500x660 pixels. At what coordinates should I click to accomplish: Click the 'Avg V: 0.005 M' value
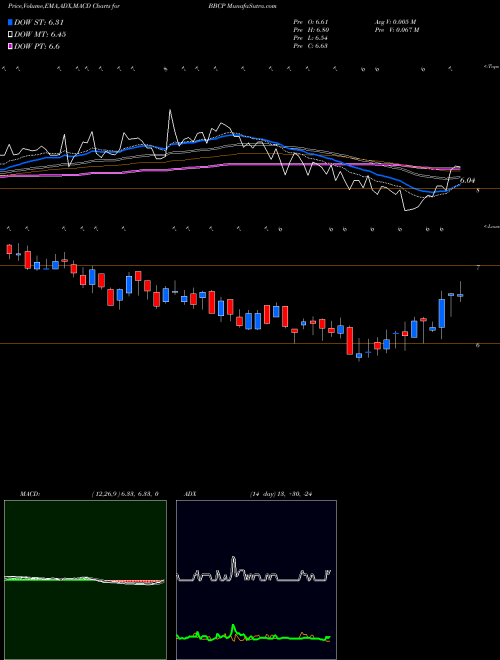coord(395,22)
